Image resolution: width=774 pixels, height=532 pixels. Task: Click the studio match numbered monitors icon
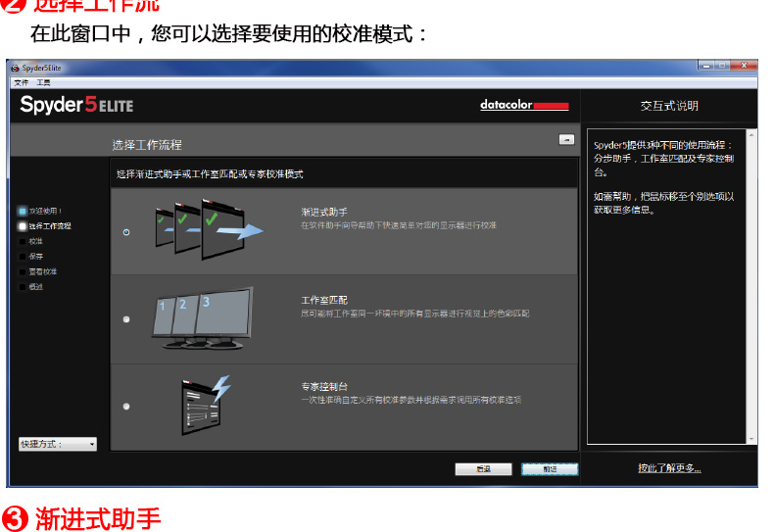203,318
